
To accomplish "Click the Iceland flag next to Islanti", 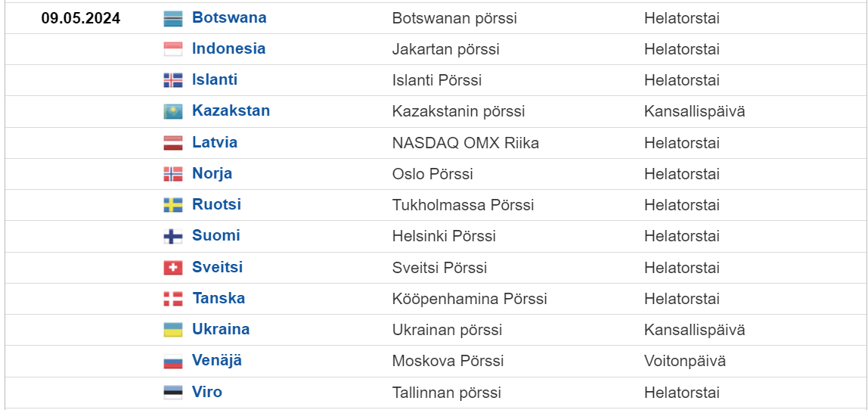I will coord(173,81).
